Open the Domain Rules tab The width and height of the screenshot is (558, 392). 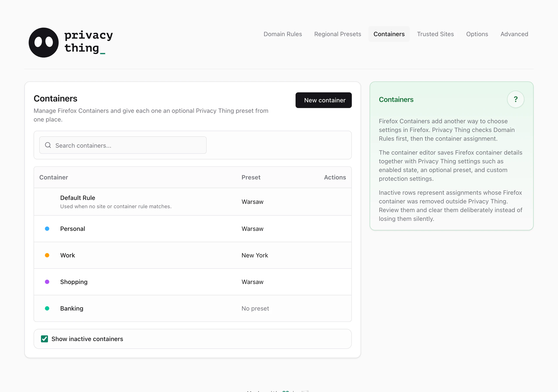click(x=283, y=34)
